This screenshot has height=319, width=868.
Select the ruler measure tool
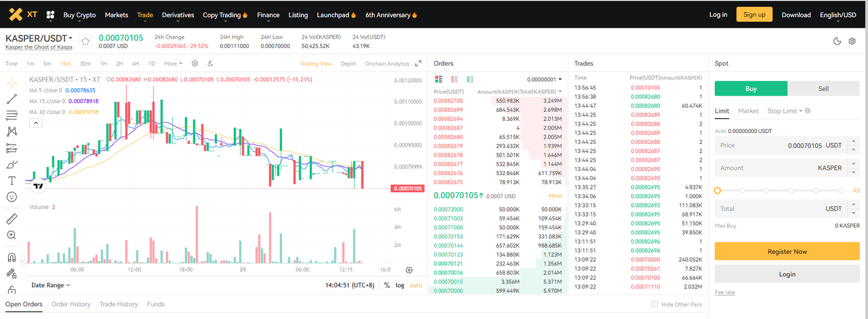(12, 219)
